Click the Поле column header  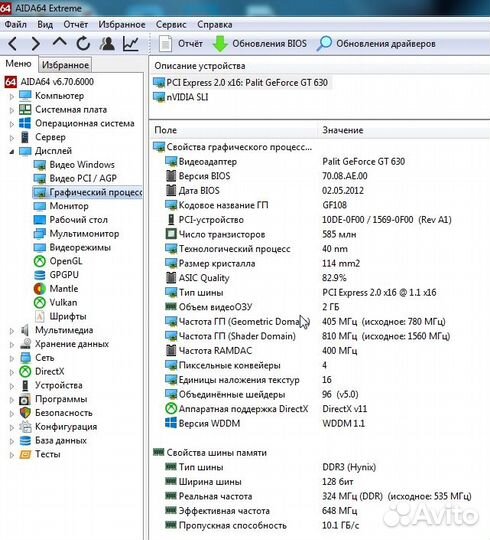click(233, 131)
